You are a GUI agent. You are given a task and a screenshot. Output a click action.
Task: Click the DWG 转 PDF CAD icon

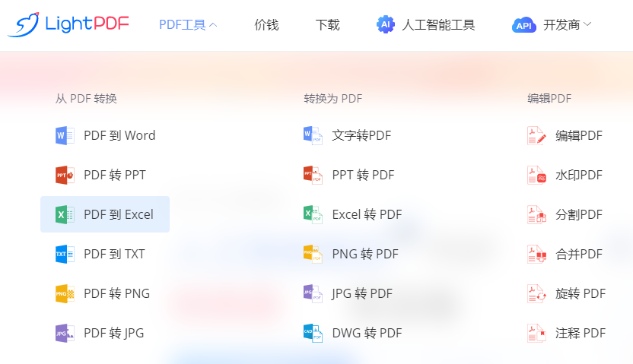tap(313, 333)
